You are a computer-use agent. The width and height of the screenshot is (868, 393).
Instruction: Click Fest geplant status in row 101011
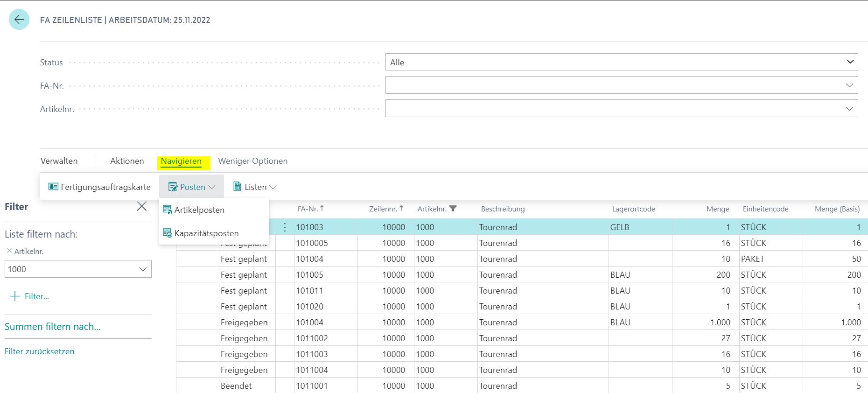(x=247, y=291)
